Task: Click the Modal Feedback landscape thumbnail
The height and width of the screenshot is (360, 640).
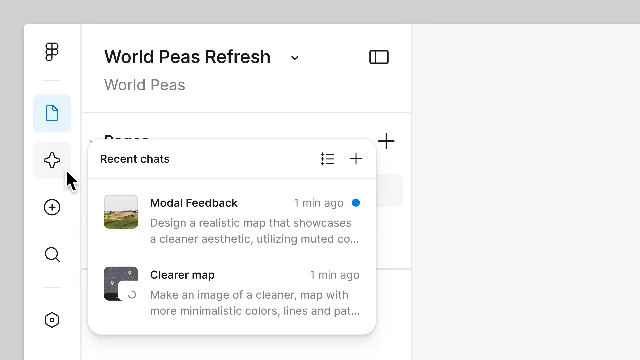Action: [x=121, y=212]
